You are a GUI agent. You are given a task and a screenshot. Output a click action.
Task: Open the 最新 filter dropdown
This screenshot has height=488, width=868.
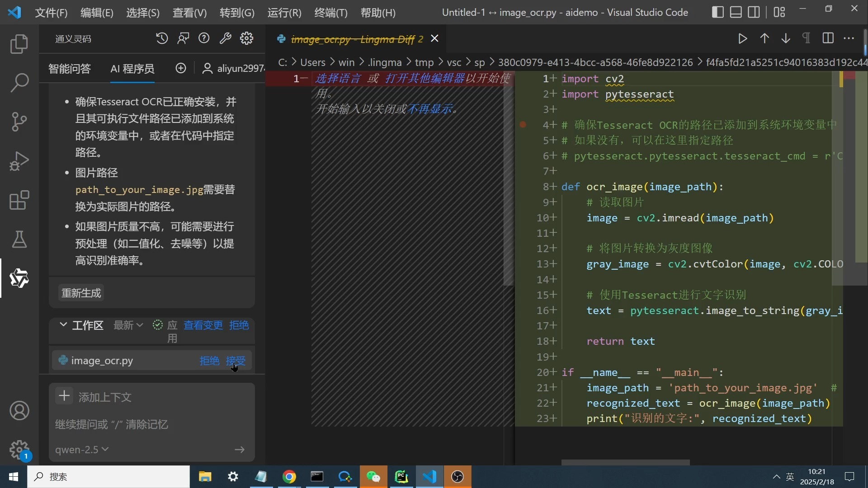pos(127,325)
